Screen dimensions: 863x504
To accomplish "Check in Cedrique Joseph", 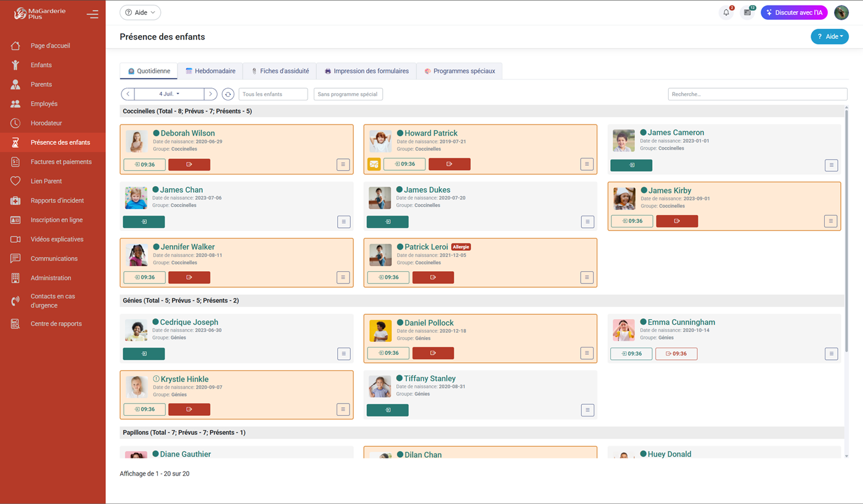I will tap(144, 354).
